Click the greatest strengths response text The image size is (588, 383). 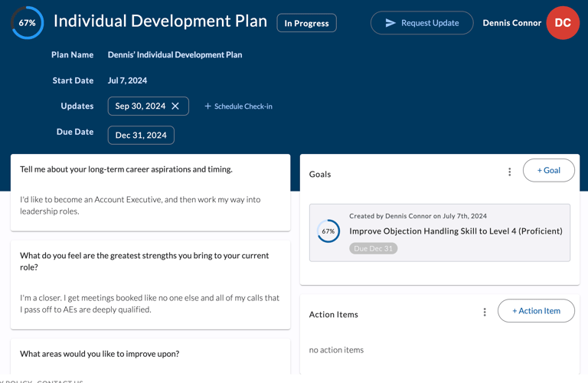(x=150, y=303)
